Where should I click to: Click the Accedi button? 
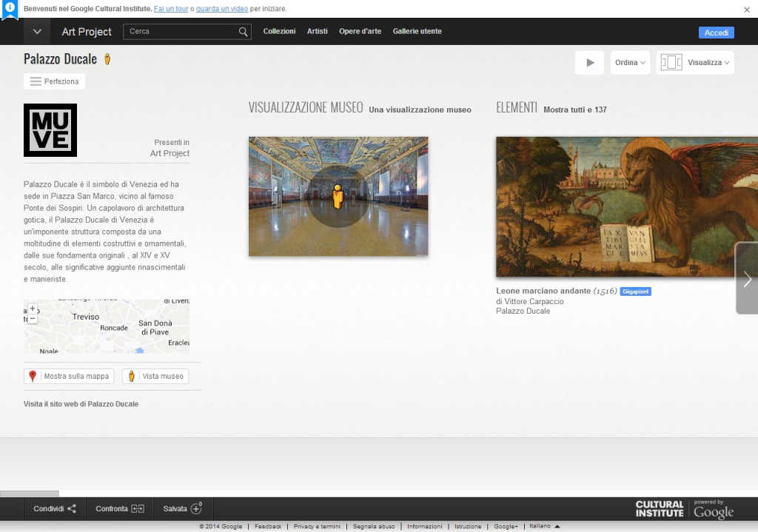(x=715, y=33)
